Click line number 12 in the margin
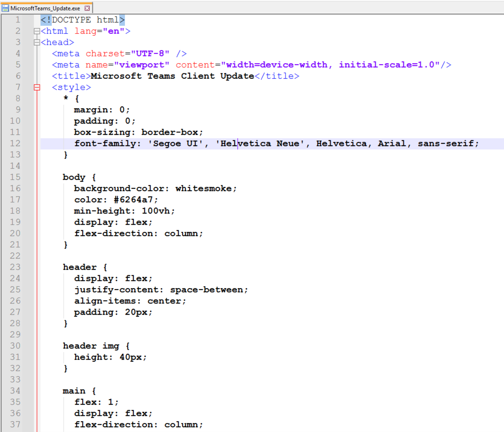Image resolution: width=504 pixels, height=432 pixels. 15,143
